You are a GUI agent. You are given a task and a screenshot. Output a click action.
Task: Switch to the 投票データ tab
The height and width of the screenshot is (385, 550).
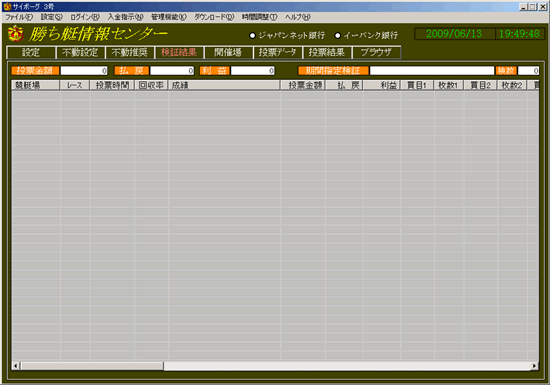277,52
